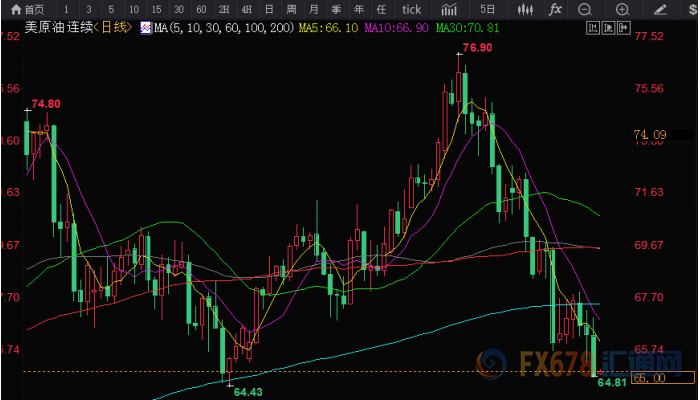
Task: Click the 76.90 high price label
Action: click(x=478, y=48)
